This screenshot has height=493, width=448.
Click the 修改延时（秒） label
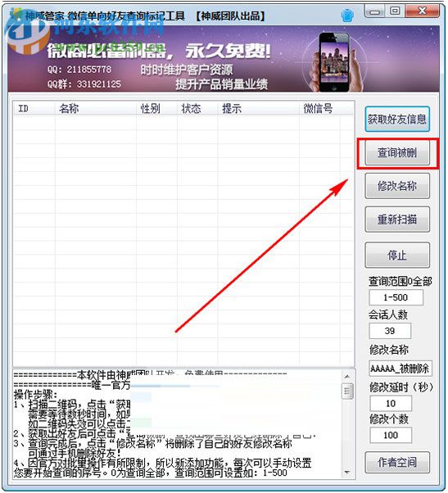(x=401, y=387)
